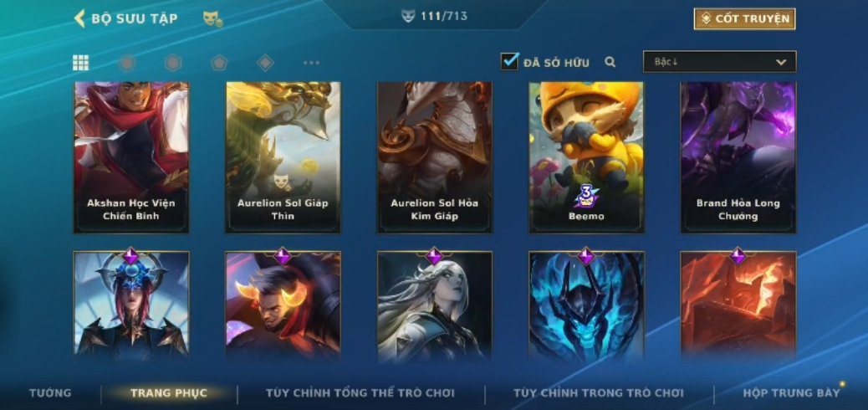Expand sort options via the chevron arrow
Screen dimensions: 868x410
coord(781,62)
